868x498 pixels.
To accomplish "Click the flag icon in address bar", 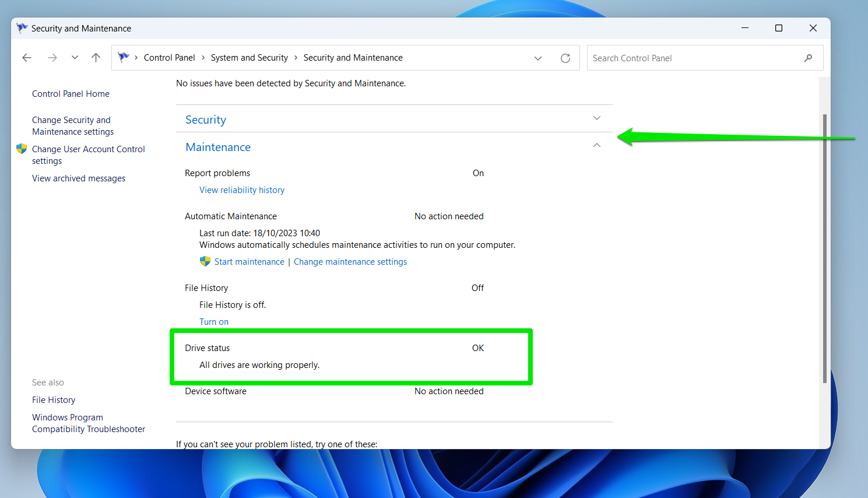I will pyautogui.click(x=124, y=57).
